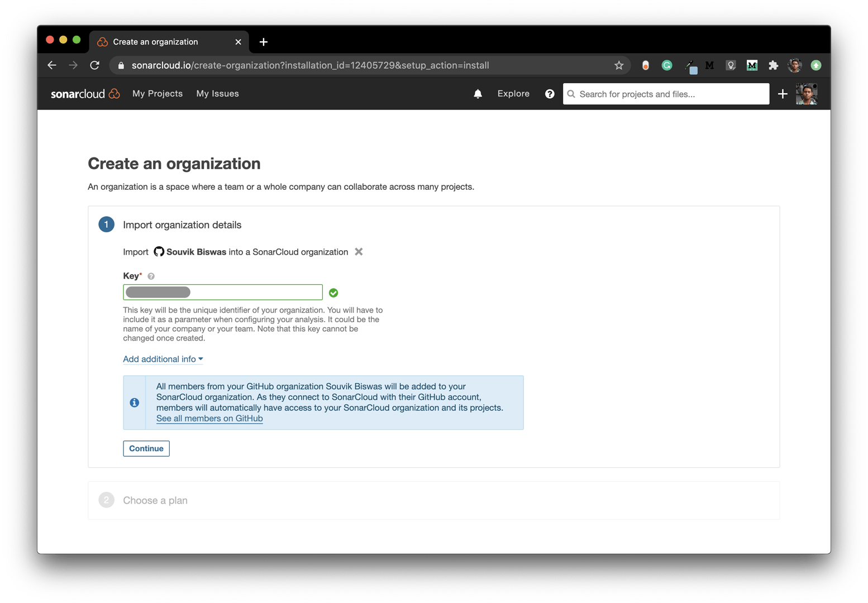
Task: Go to My Issues
Action: tap(217, 93)
